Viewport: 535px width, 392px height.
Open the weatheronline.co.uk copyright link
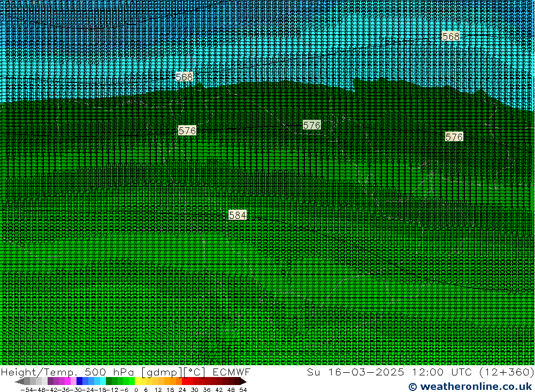click(470, 387)
